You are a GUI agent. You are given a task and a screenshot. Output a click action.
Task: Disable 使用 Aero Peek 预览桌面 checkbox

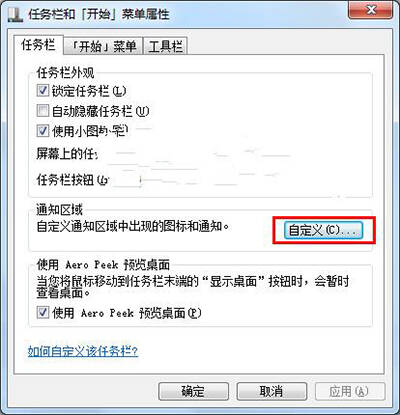pyautogui.click(x=42, y=313)
